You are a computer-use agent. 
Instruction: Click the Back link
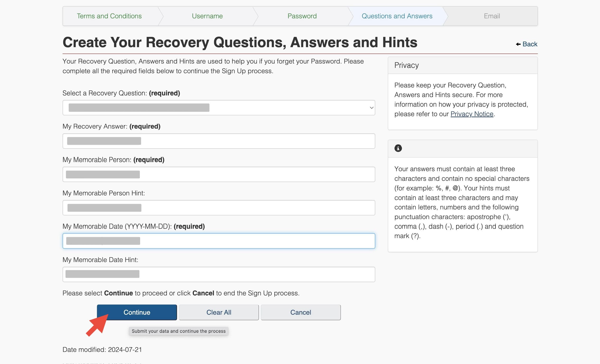530,44
